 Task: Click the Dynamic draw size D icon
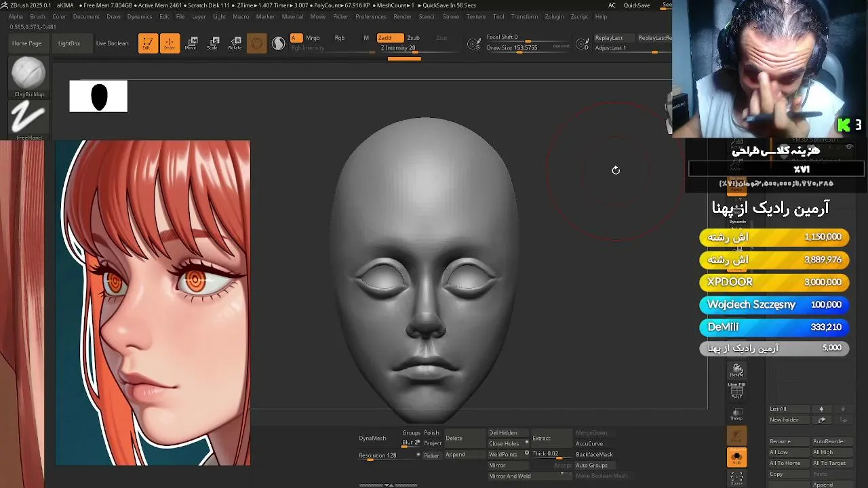click(x=583, y=45)
